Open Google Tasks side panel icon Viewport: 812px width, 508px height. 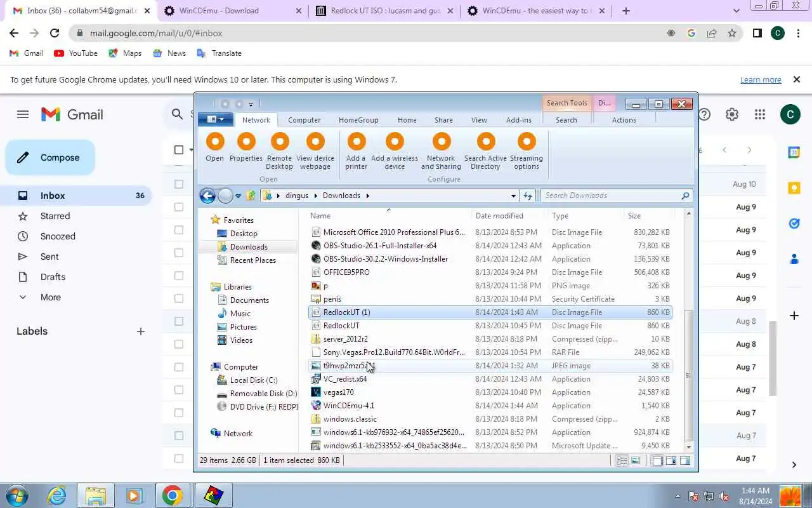(x=794, y=224)
